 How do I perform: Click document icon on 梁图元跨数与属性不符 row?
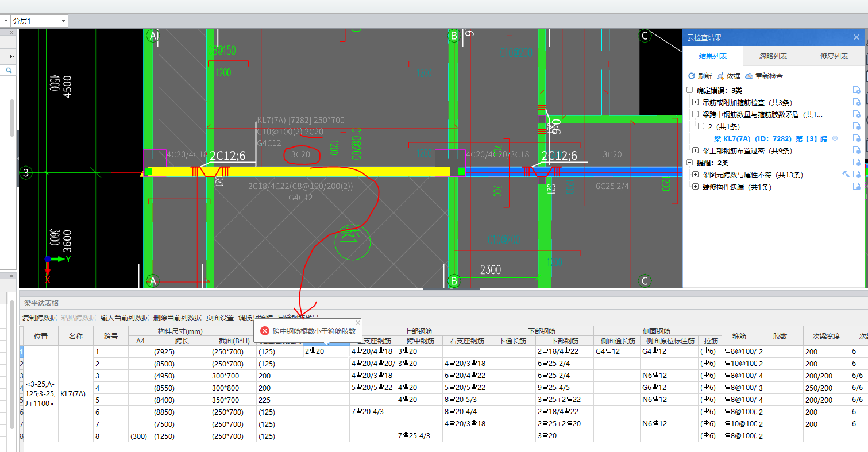[857, 175]
